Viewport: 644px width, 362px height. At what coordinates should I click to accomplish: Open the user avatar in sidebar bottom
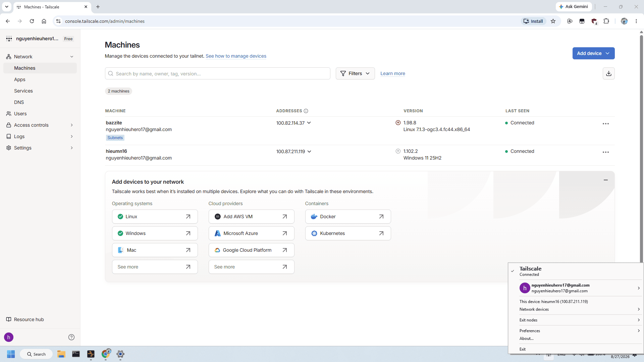(9, 337)
